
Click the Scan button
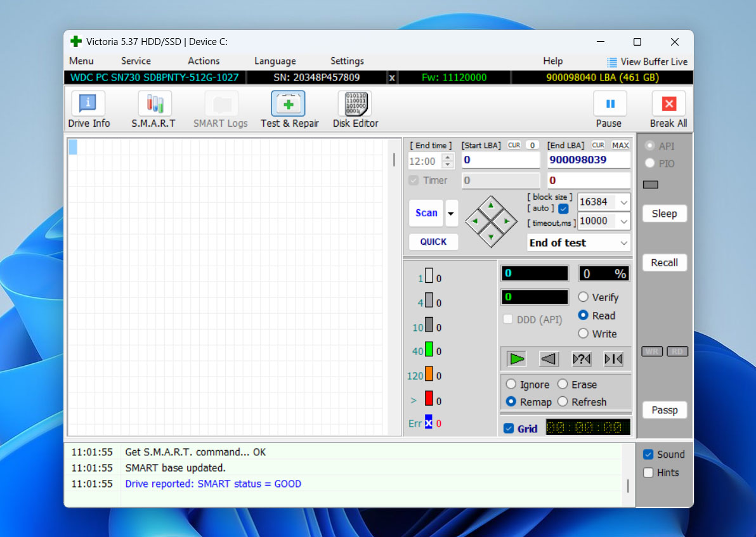tap(426, 213)
